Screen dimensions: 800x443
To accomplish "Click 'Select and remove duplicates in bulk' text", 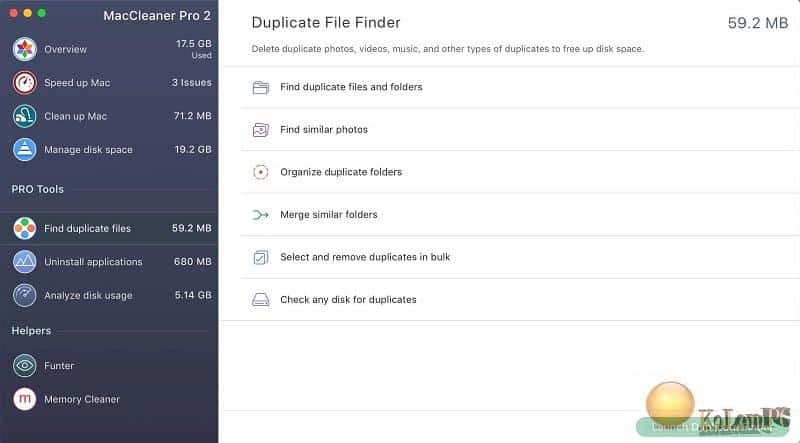I will point(365,257).
